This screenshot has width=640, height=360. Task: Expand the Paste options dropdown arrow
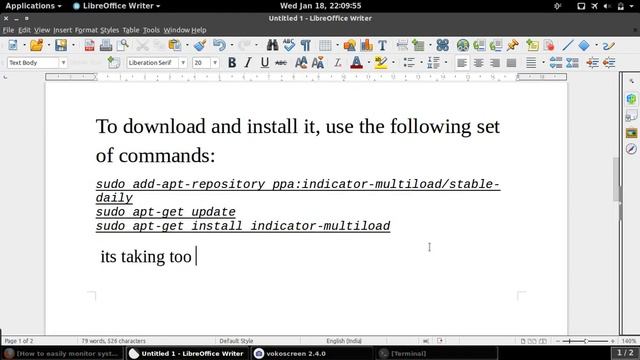click(x=187, y=45)
